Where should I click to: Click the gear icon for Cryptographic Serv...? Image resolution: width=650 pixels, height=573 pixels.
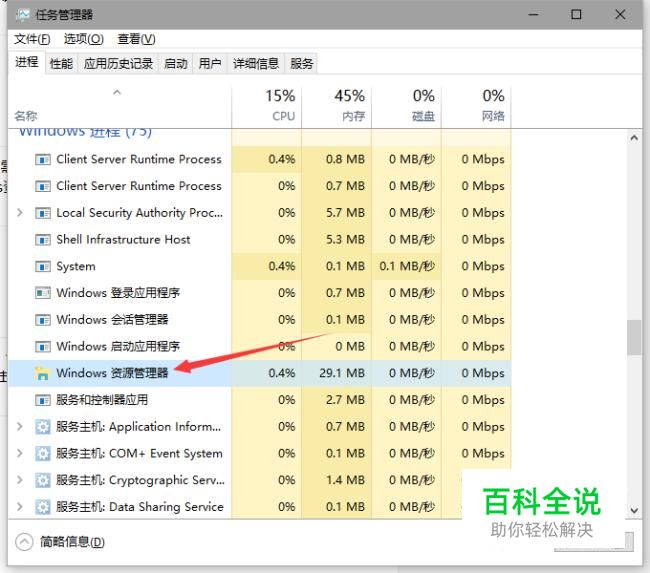tap(43, 480)
